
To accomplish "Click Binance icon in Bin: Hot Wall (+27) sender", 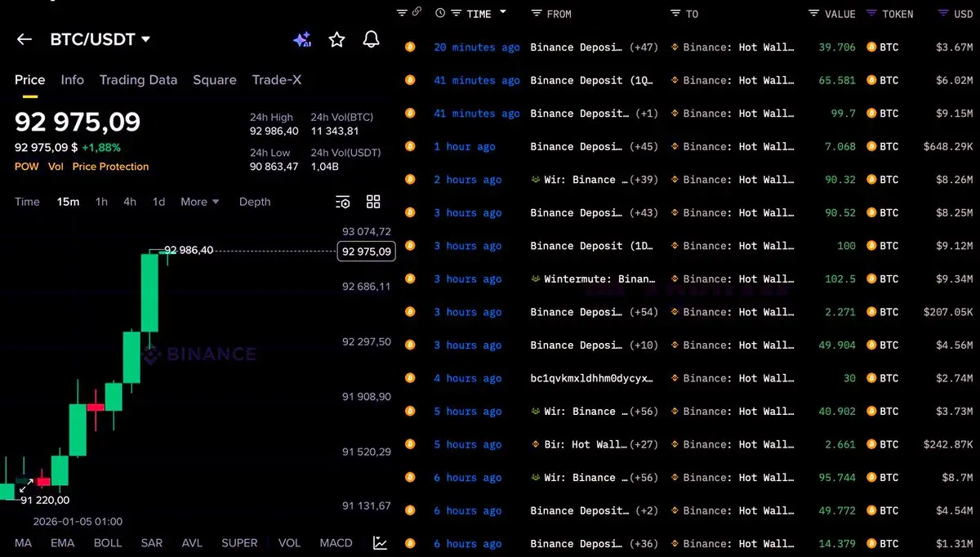I will [536, 444].
